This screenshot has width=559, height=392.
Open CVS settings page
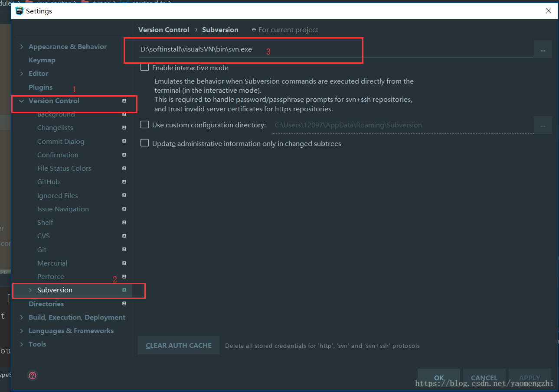(43, 236)
